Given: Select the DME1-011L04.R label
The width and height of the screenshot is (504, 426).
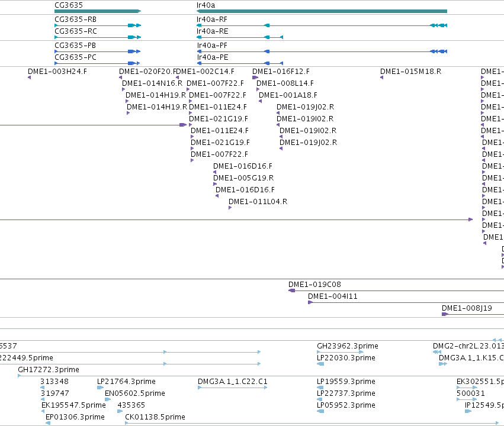Looking at the screenshot, I should point(258,202).
